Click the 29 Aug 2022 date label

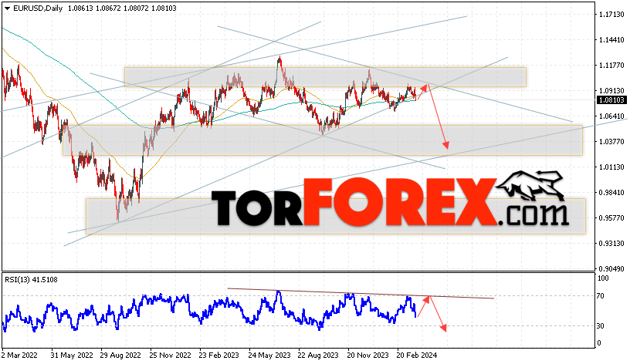[120, 356]
